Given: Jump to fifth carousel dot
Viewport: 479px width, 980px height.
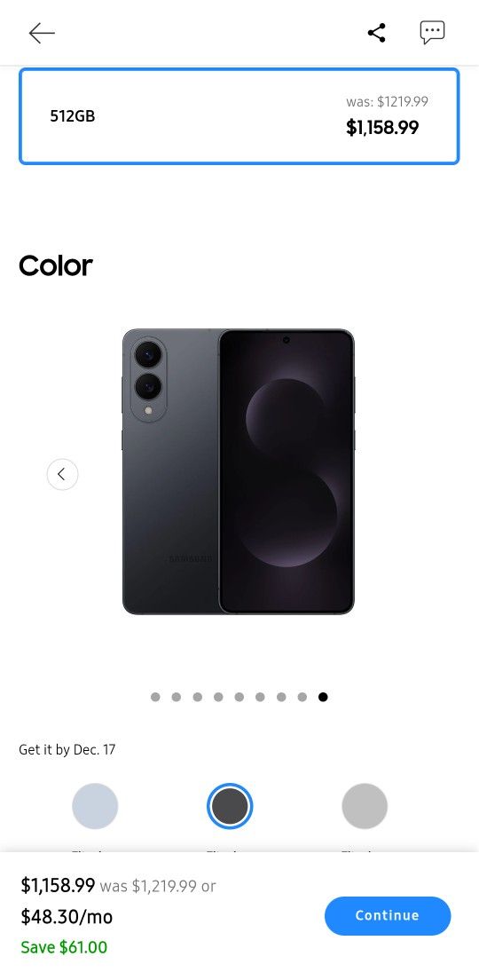Looking at the screenshot, I should tap(239, 697).
